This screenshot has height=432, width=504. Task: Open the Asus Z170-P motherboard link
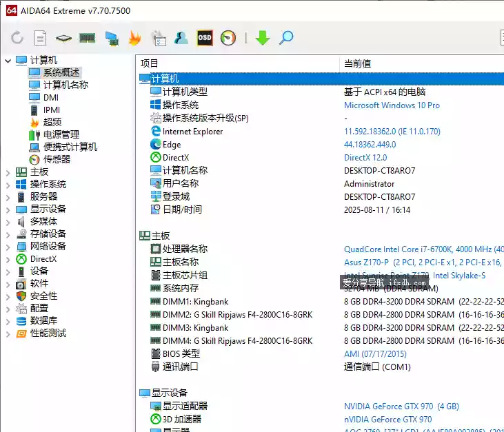[423, 263]
